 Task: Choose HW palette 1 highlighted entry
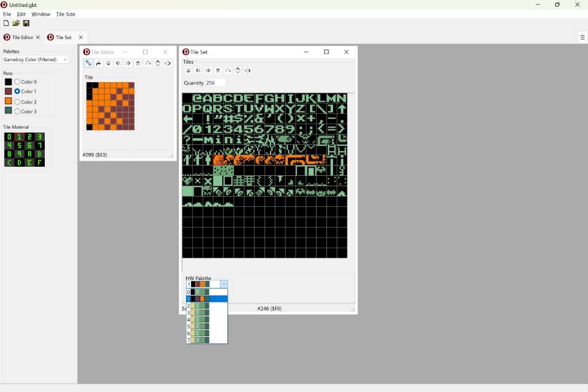(207, 299)
